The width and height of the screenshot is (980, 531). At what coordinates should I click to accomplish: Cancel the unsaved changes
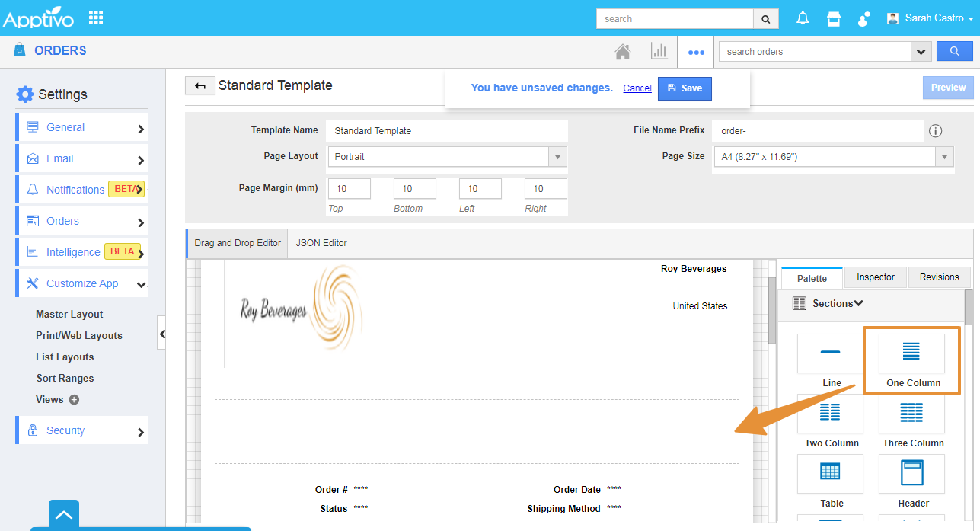pyautogui.click(x=637, y=88)
